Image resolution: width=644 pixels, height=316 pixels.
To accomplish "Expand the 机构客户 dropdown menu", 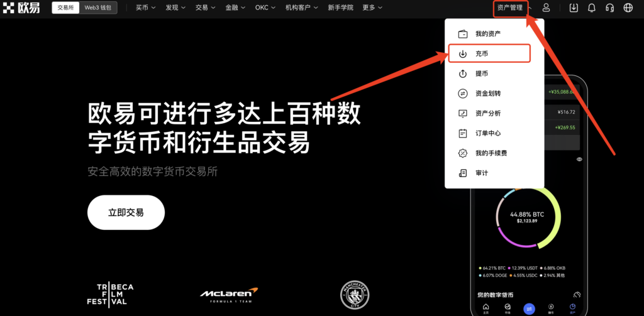I will (302, 8).
